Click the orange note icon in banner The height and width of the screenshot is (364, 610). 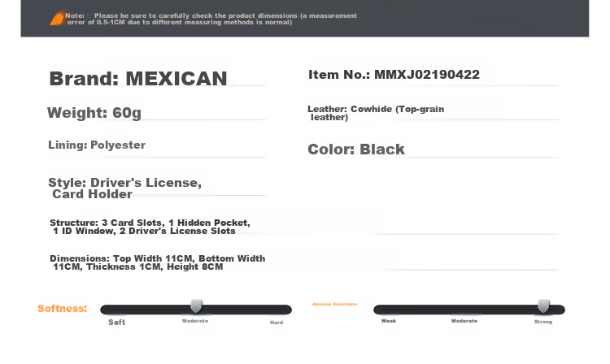click(57, 18)
